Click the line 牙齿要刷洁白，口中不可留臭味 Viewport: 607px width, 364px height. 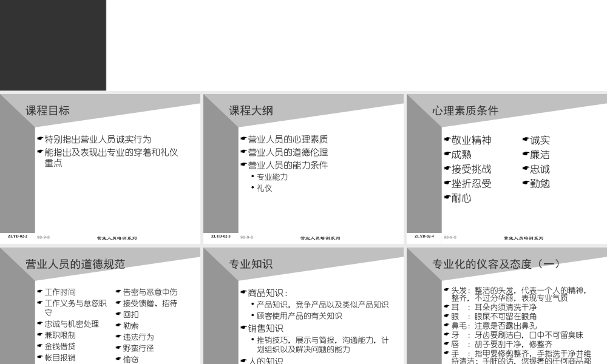pos(517,335)
